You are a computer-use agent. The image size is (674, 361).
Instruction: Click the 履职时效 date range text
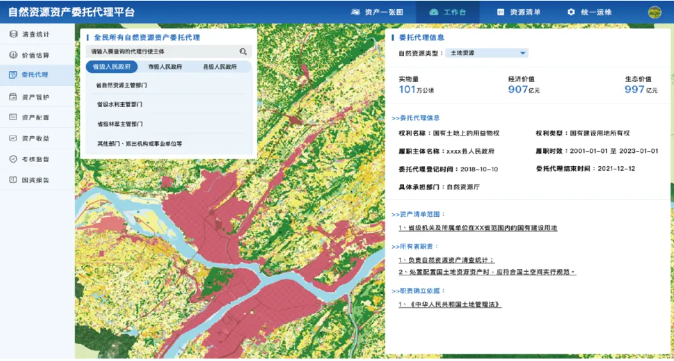pos(614,151)
